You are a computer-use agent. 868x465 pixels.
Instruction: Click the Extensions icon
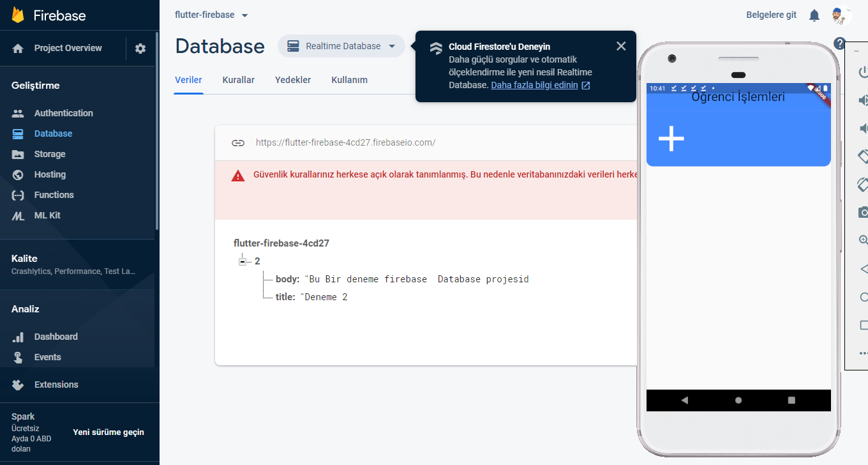point(18,385)
